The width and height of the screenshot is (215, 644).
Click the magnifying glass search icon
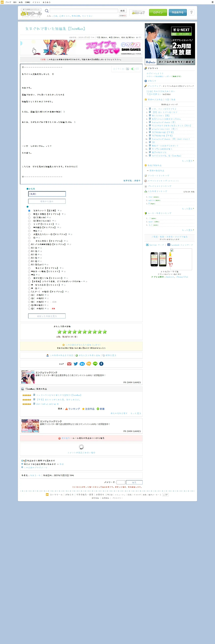47,11
